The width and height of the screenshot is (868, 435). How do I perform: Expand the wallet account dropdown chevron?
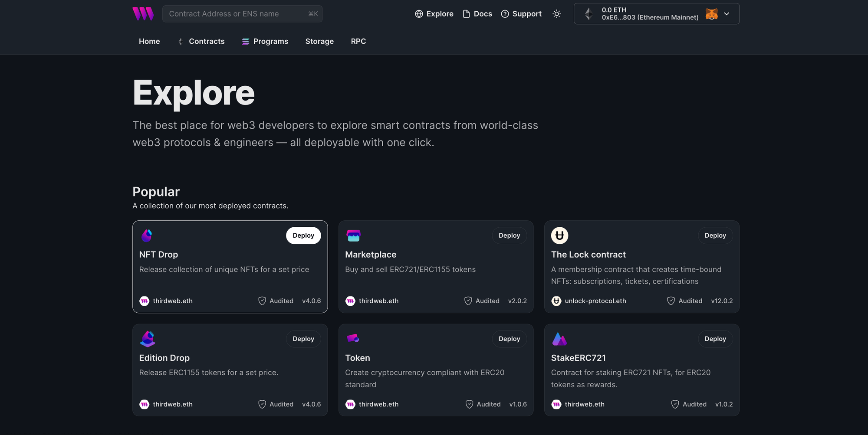click(726, 13)
